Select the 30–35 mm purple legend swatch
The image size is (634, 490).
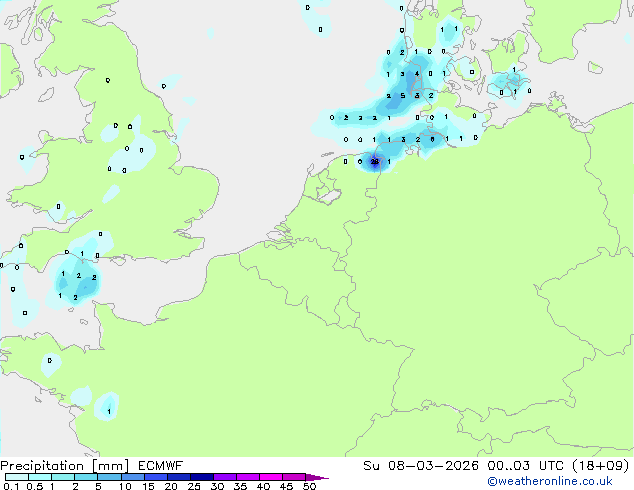point(225,477)
